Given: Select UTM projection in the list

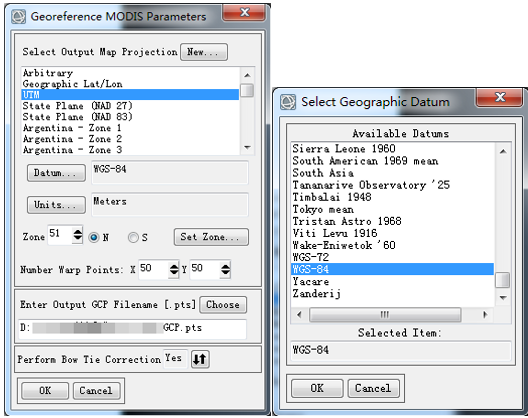Looking at the screenshot, I should coord(130,95).
